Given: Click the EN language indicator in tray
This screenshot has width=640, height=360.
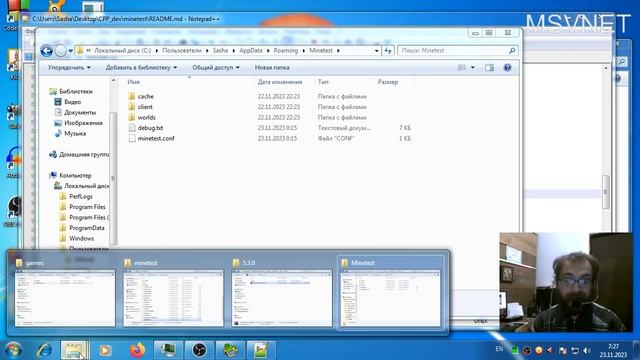Looking at the screenshot, I should [499, 349].
